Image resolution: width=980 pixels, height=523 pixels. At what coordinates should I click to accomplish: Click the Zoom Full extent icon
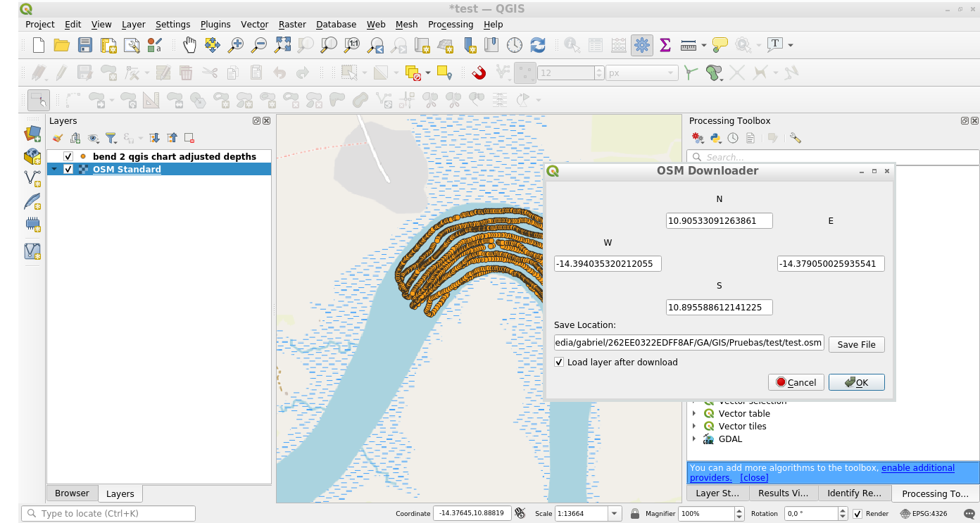point(282,45)
